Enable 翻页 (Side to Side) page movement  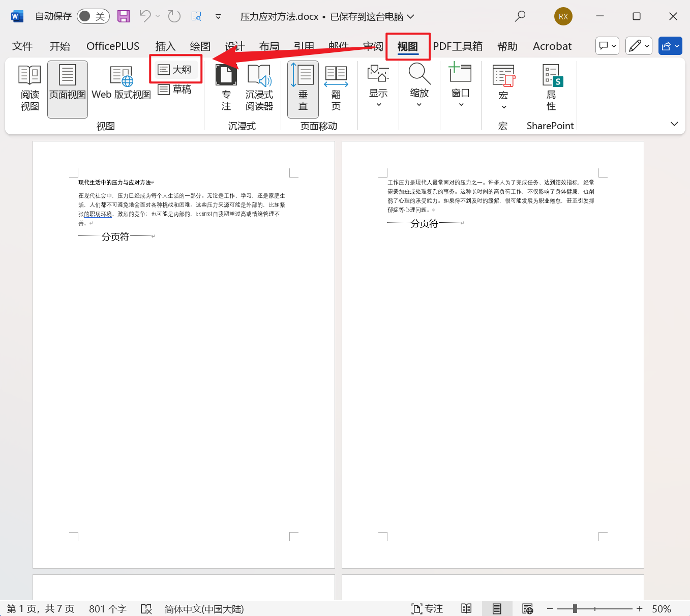click(x=335, y=87)
